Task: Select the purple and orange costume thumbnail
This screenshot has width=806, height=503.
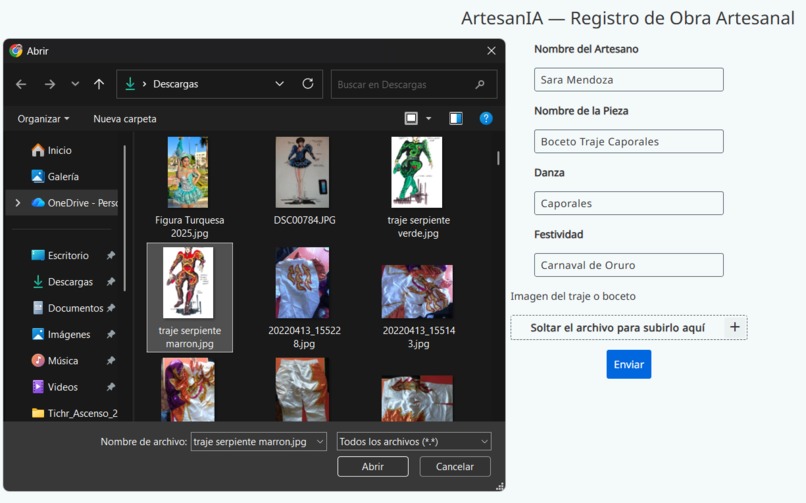Action: (x=188, y=389)
